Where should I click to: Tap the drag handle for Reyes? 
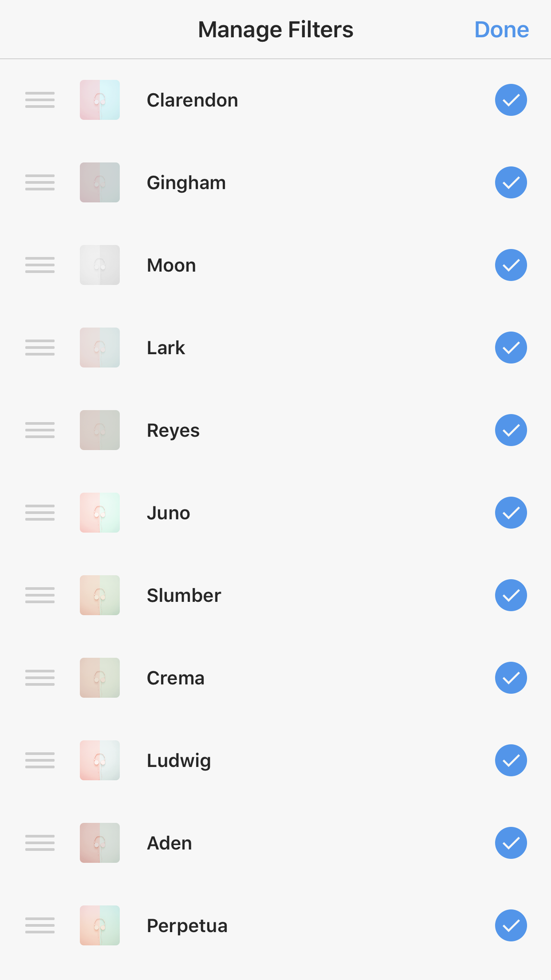(40, 430)
